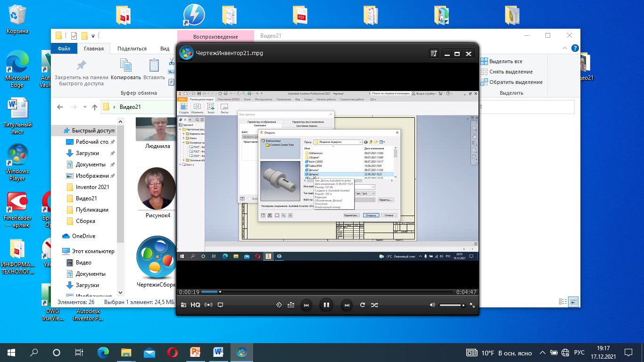Pause the video playback
Viewport: 644px width, 362px height.
point(326,305)
